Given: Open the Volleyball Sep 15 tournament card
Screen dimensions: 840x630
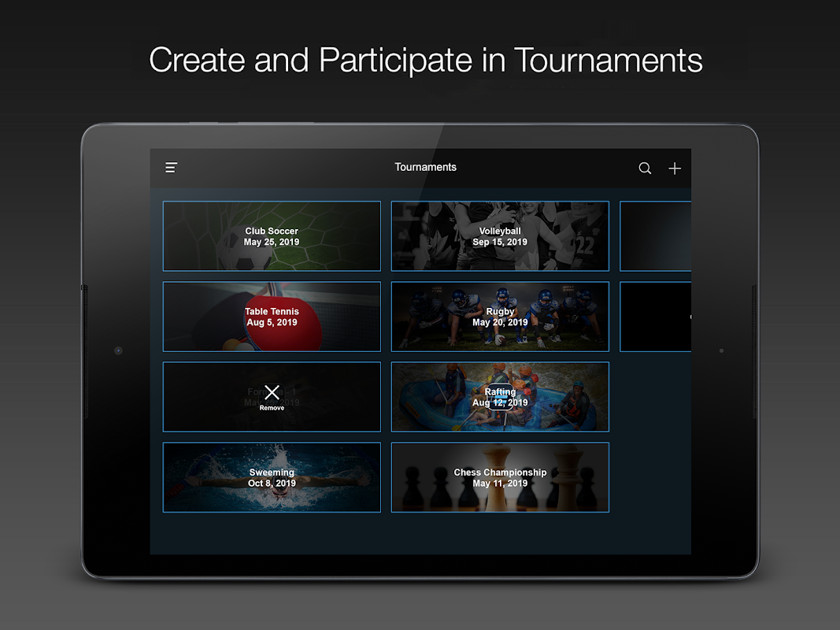Looking at the screenshot, I should 500,236.
